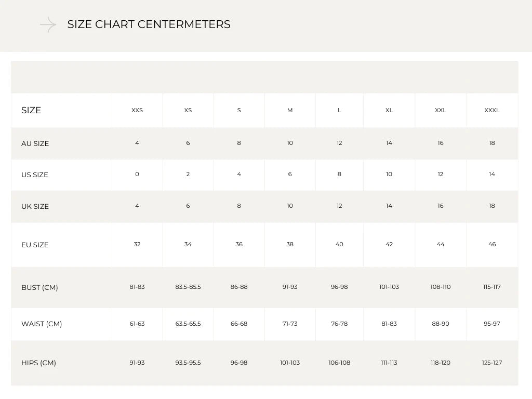Select the HIPS (CM) row label

pyautogui.click(x=38, y=363)
